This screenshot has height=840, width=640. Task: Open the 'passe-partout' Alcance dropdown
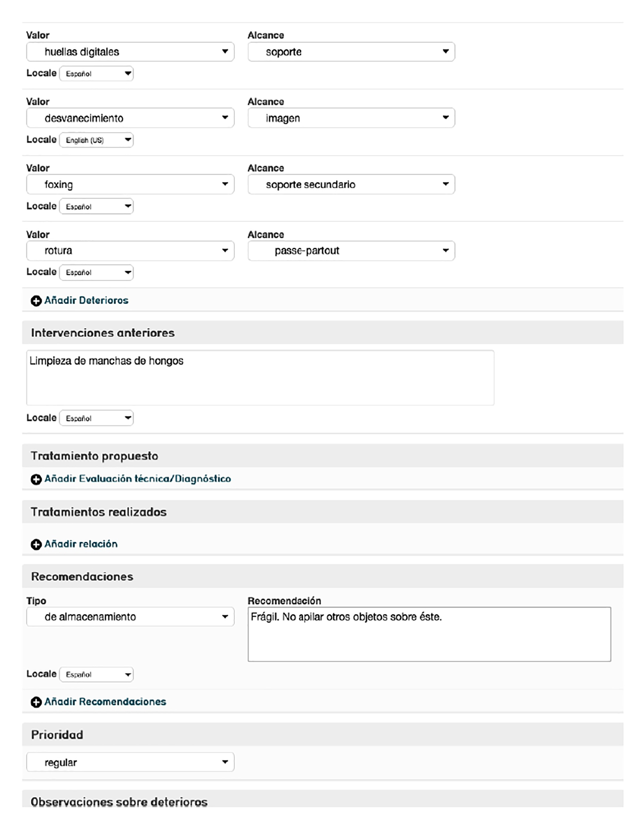pos(351,251)
